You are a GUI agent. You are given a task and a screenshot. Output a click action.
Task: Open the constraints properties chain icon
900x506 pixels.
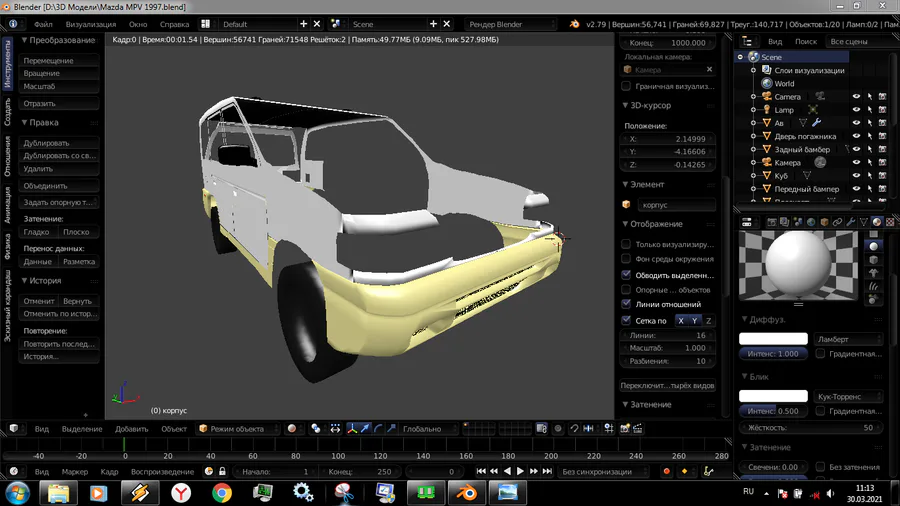837,222
